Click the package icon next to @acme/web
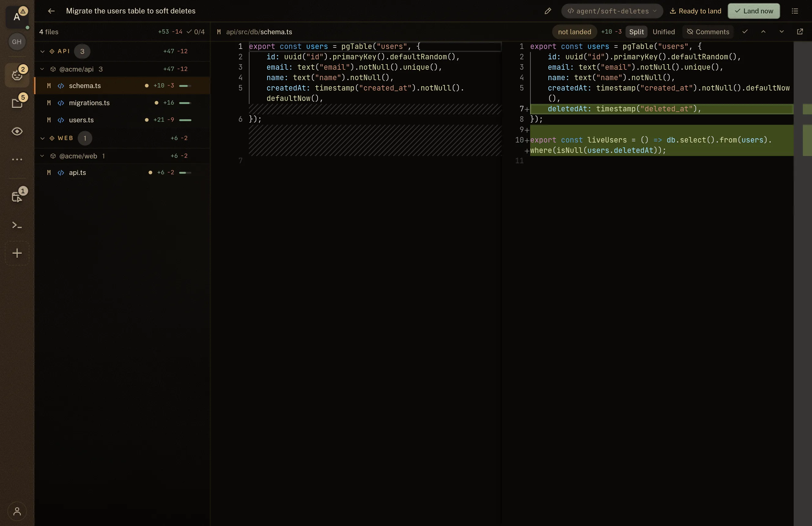 click(x=53, y=156)
